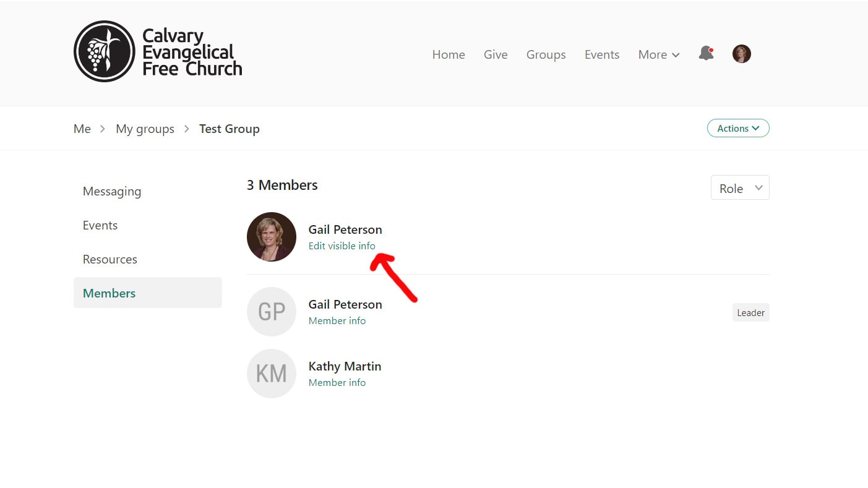The width and height of the screenshot is (868, 488).
Task: Open the notifications bell
Action: click(x=706, y=54)
